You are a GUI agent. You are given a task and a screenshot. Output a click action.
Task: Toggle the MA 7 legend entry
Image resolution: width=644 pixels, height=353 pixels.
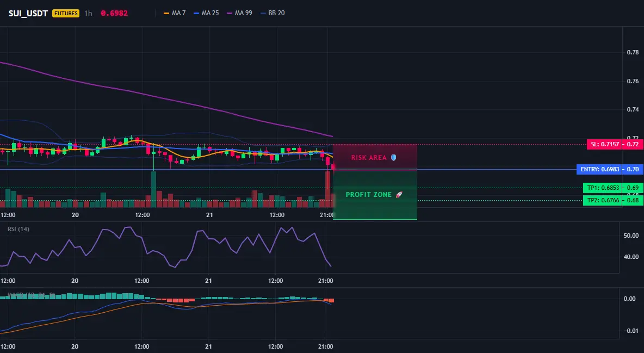[x=175, y=13]
